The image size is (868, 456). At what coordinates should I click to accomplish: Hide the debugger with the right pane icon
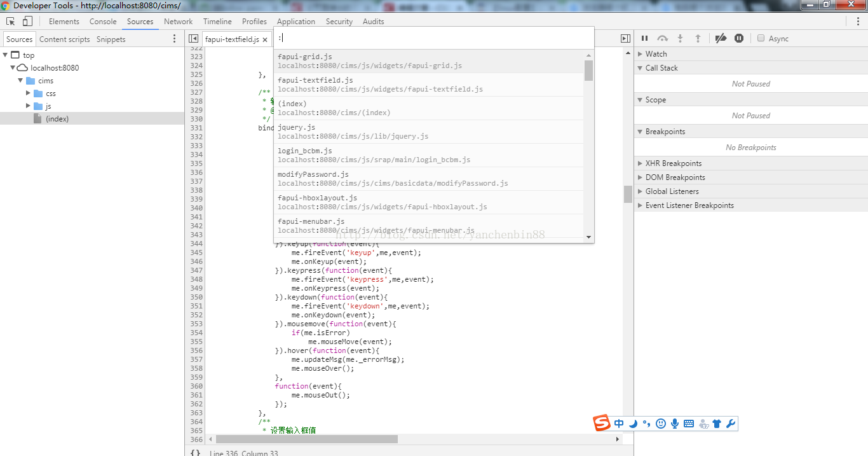click(625, 39)
